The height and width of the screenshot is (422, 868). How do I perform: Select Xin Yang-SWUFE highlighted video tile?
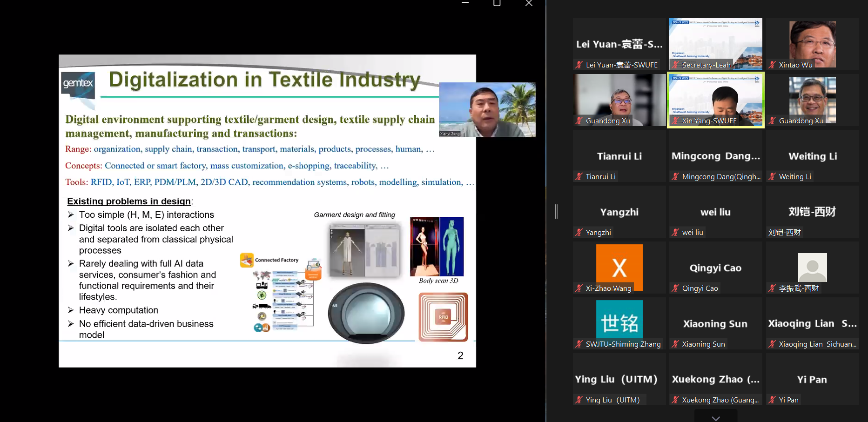tap(716, 100)
